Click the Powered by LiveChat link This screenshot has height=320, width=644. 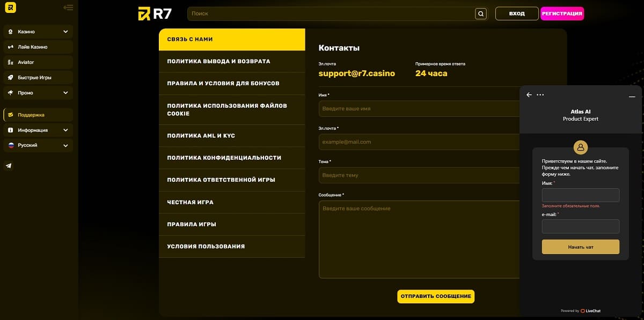coord(581,311)
